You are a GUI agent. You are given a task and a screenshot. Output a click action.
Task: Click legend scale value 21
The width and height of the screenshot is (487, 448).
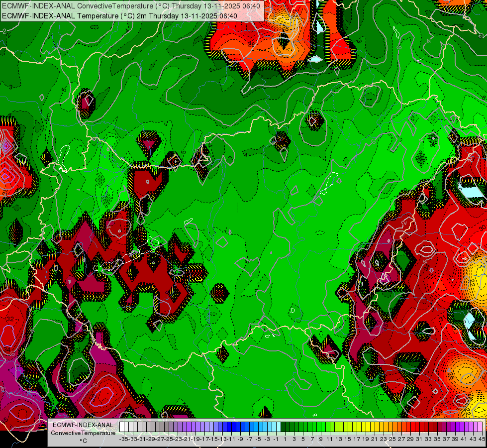pyautogui.click(x=374, y=440)
